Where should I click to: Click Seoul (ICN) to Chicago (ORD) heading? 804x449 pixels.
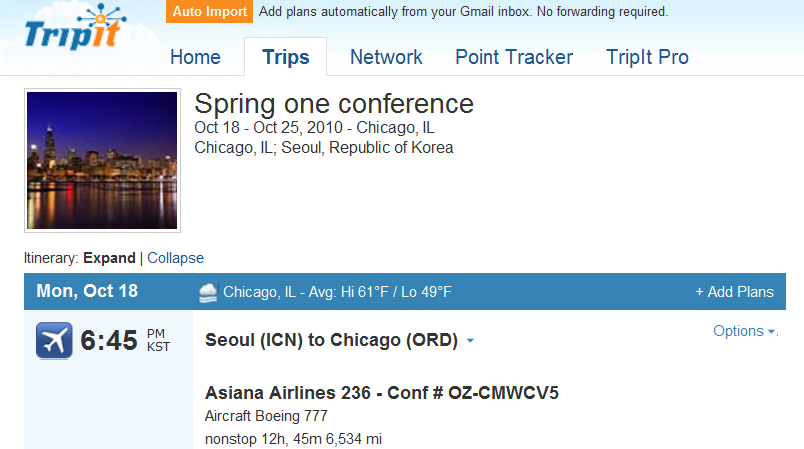point(331,340)
